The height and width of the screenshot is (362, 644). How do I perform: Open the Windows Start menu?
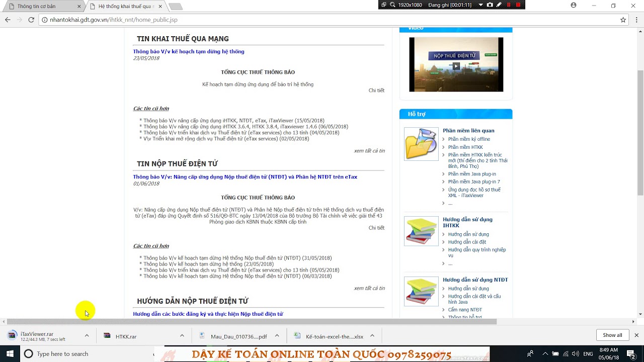point(10,354)
